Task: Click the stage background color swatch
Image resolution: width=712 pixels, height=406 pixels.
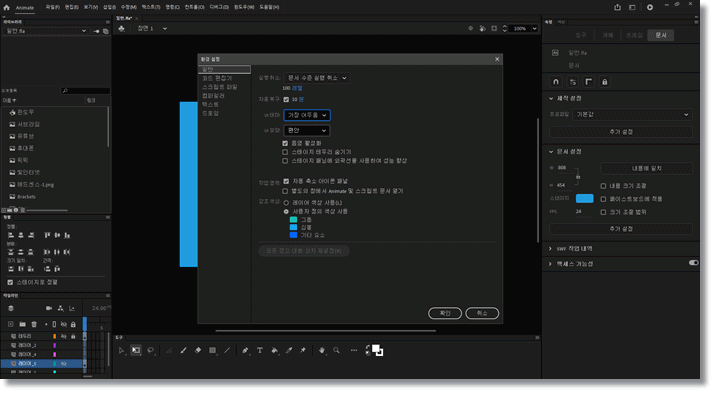Action: 584,198
